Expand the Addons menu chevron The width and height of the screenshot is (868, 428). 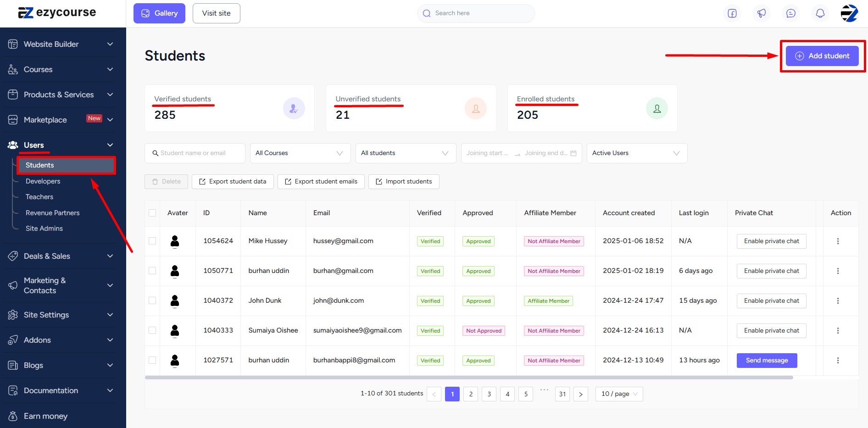[x=110, y=340]
